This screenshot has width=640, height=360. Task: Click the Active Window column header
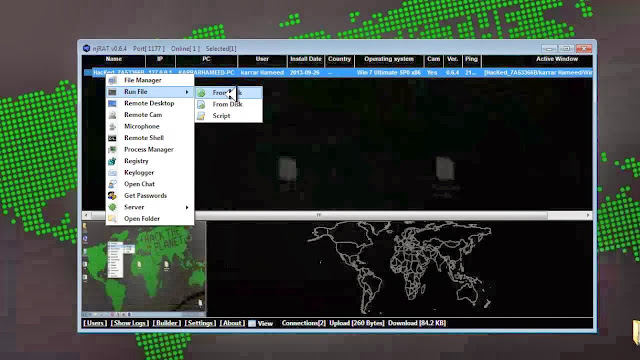click(x=557, y=60)
